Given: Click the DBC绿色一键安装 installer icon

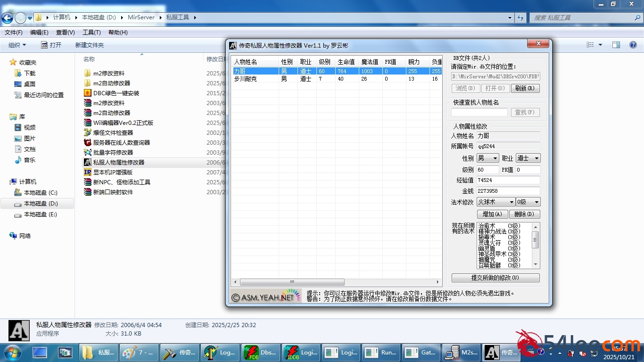Looking at the screenshot, I should click(87, 93).
